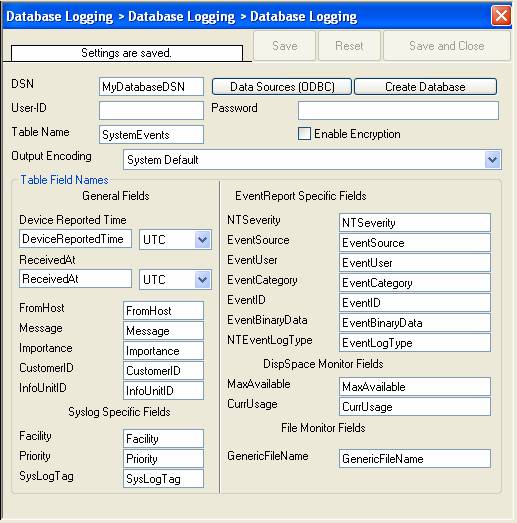This screenshot has height=523, width=517.
Task: Edit the Table Name field
Action: pos(151,135)
